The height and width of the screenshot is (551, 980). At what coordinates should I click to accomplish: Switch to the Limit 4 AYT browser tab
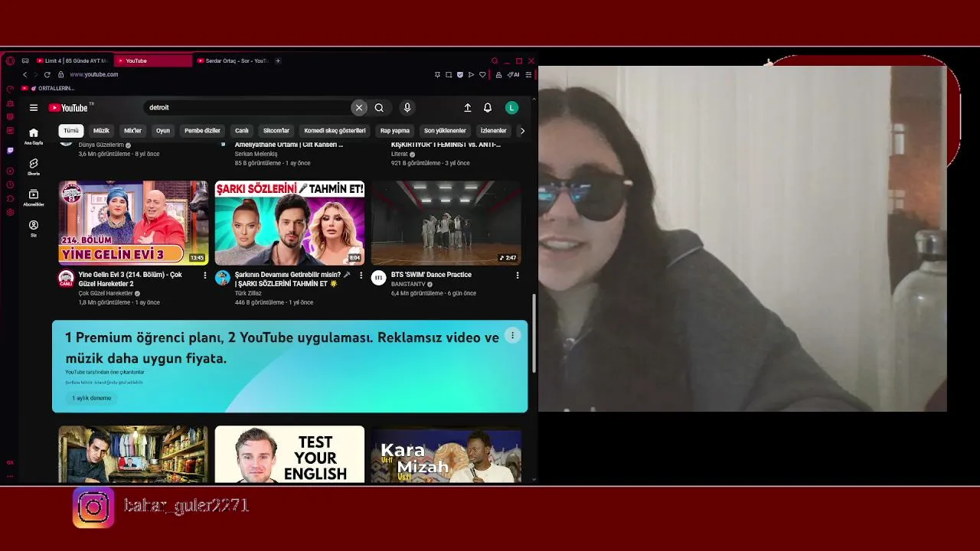pos(73,60)
